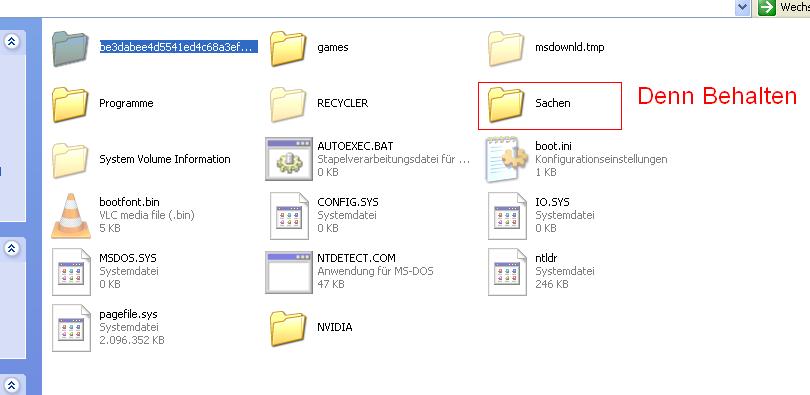Select the NTDETECT.COM application icon
Viewport: 810px width, 395px height.
289,272
